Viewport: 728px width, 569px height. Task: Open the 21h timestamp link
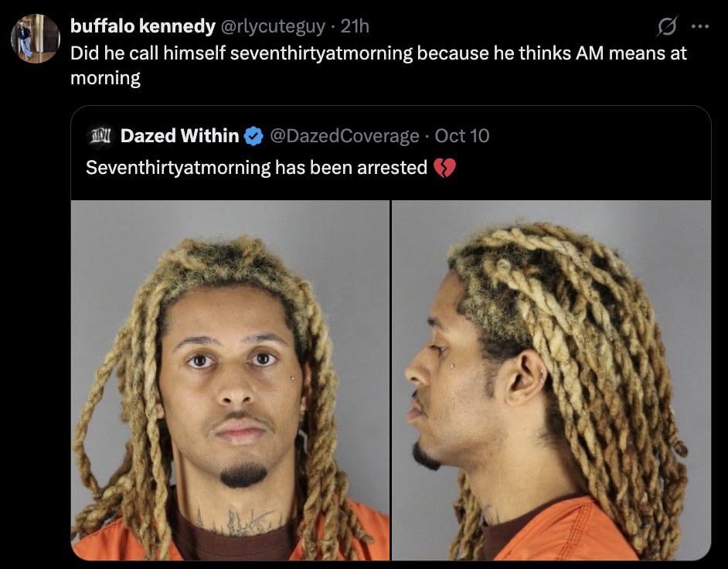click(x=355, y=26)
